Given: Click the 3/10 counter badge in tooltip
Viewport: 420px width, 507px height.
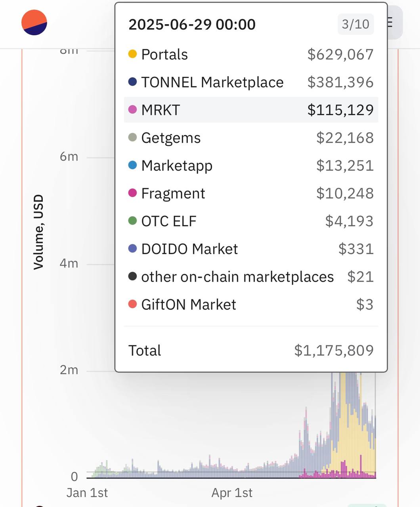Looking at the screenshot, I should pyautogui.click(x=355, y=24).
